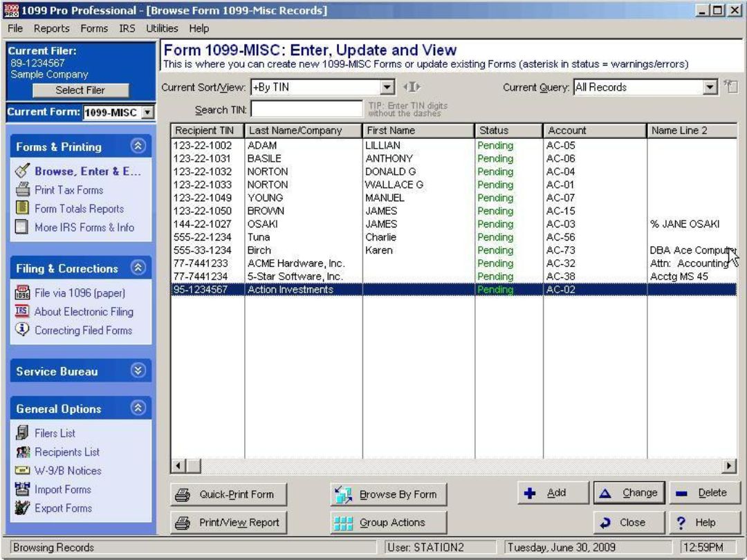This screenshot has width=747, height=560.
Task: Select the NORTON WALLACE G row
Action: (x=454, y=185)
